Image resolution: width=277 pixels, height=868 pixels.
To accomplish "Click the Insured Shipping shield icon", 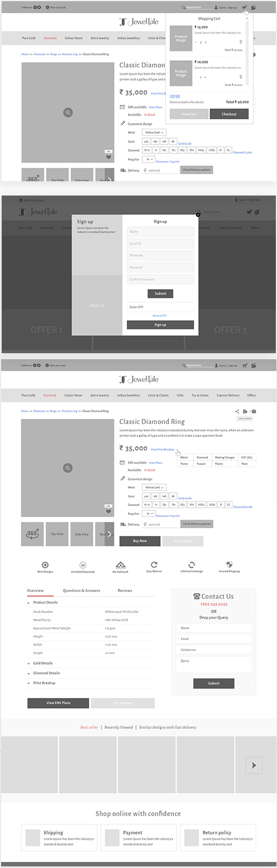I will click(x=229, y=565).
